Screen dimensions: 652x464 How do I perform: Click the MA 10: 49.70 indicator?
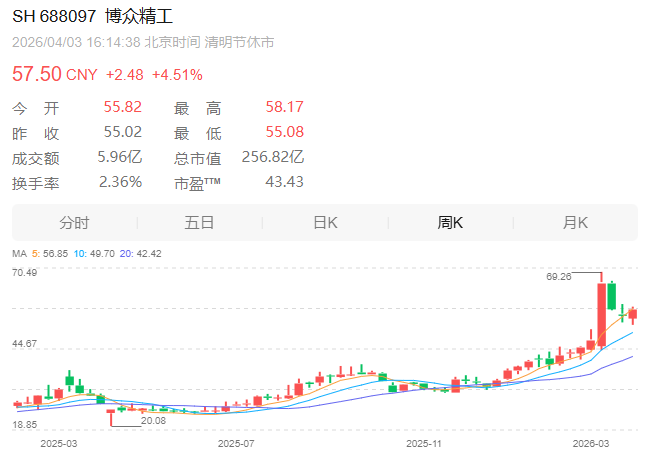(x=94, y=254)
